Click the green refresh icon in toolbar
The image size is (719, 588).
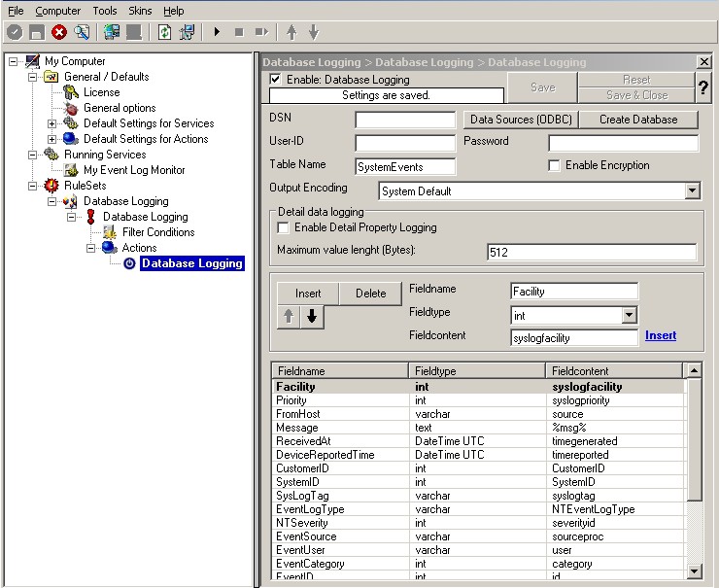[x=165, y=32]
